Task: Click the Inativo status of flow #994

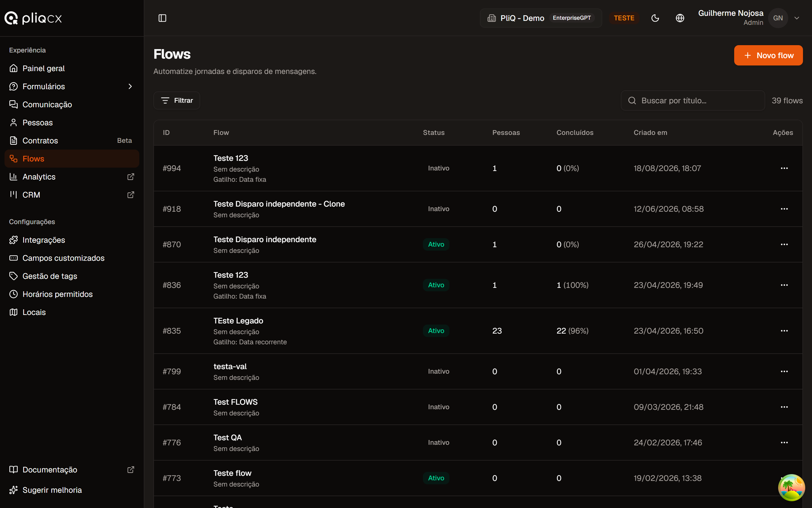Action: pos(438,168)
